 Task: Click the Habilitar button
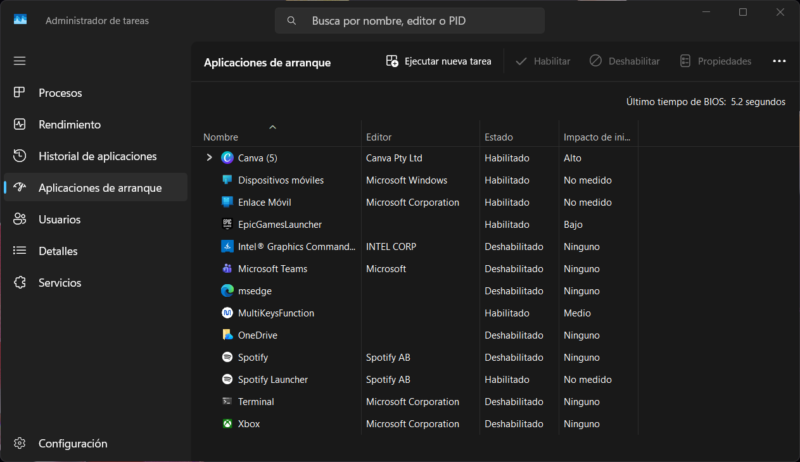543,61
